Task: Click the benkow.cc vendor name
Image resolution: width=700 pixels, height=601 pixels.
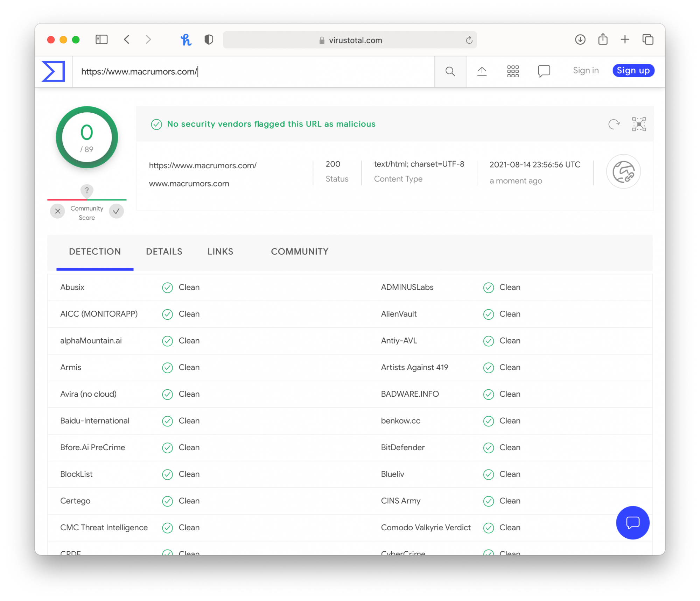Action: pos(400,421)
